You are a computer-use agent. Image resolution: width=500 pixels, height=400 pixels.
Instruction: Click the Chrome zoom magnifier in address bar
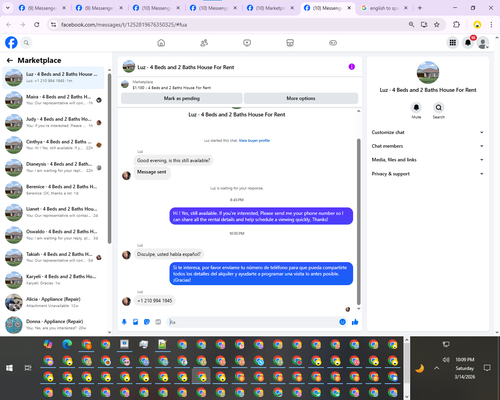[x=412, y=24]
